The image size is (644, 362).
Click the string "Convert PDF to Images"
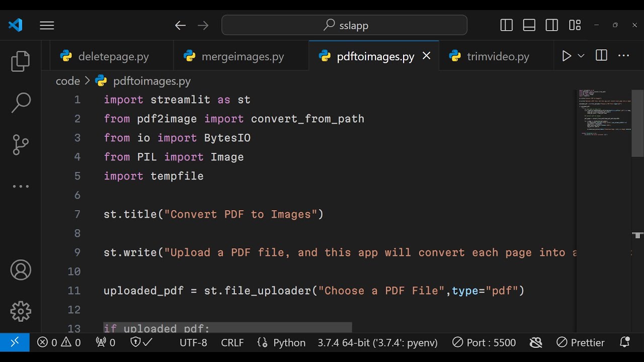point(240,214)
